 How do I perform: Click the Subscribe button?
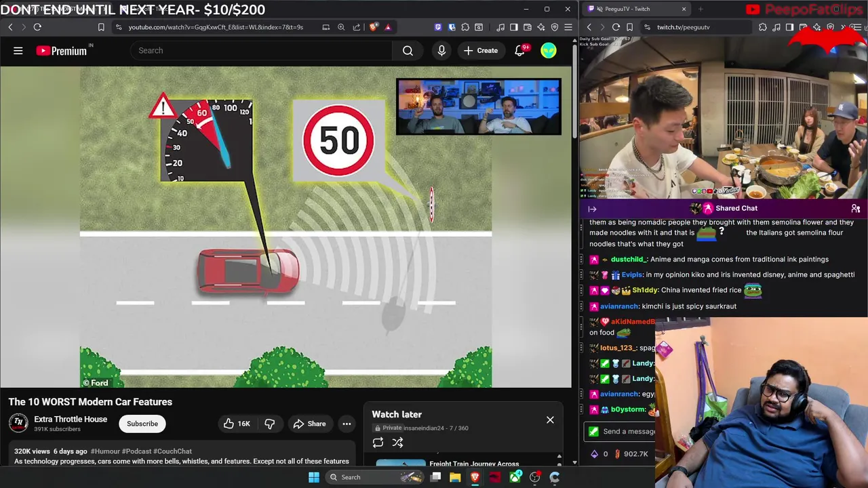[x=142, y=424]
